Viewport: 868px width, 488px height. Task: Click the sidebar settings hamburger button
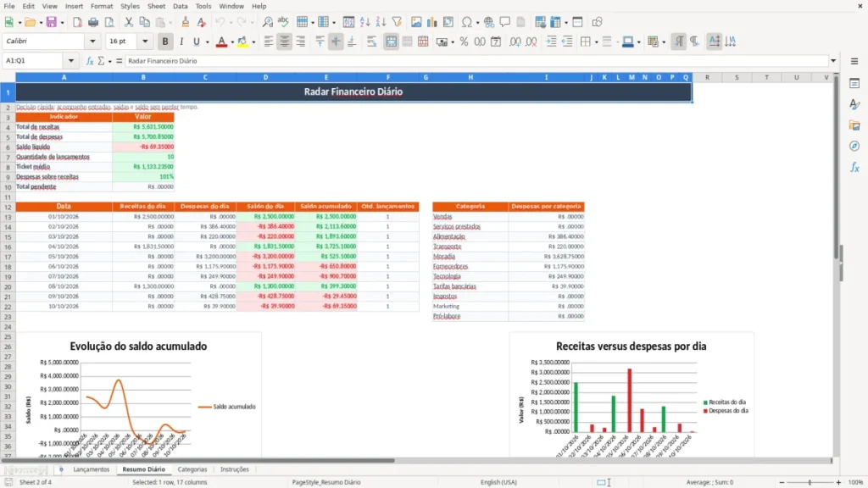point(854,61)
